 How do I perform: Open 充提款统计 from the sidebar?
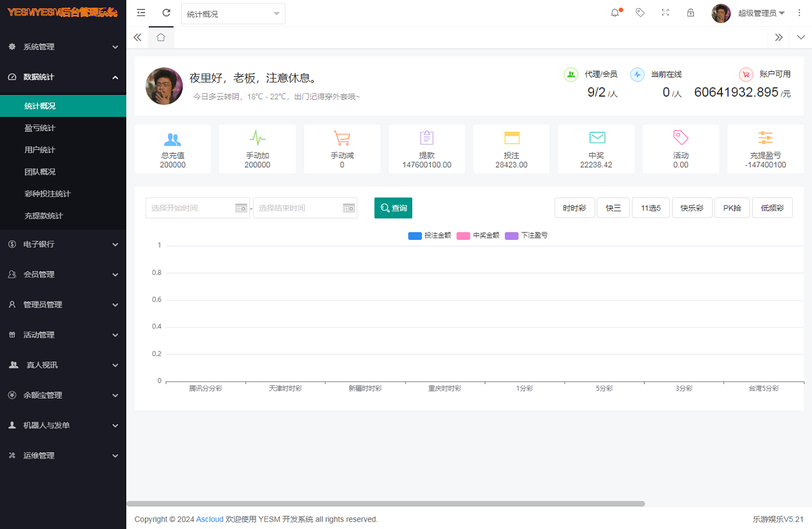[x=43, y=215]
